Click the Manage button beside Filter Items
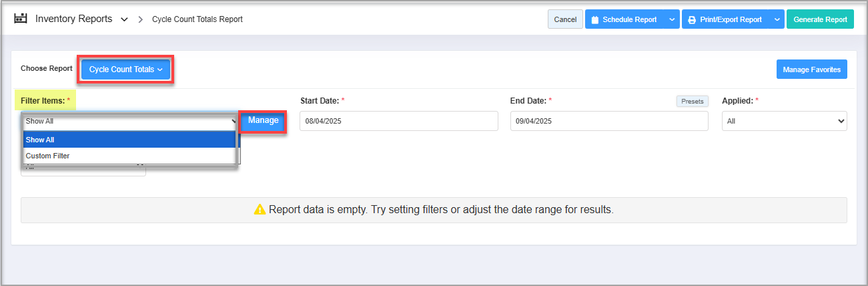 [x=263, y=121]
